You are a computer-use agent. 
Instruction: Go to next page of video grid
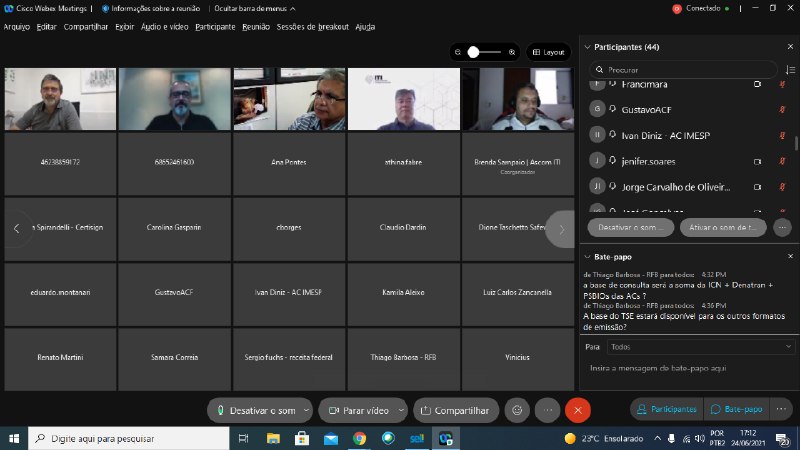coord(561,229)
